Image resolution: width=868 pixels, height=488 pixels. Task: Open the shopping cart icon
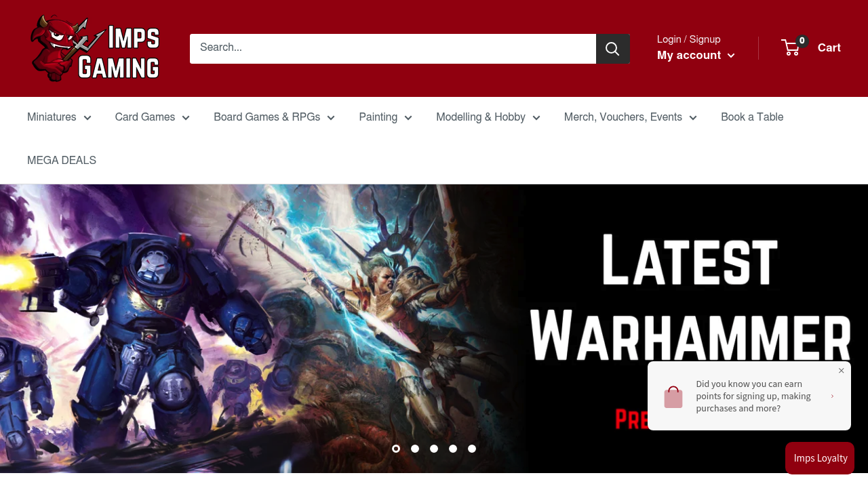click(791, 47)
